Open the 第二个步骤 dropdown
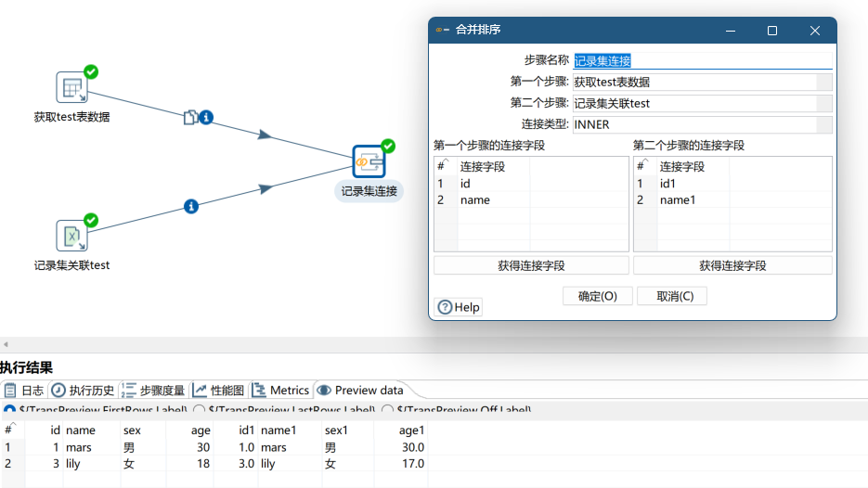Image resolution: width=868 pixels, height=488 pixels. pos(823,103)
